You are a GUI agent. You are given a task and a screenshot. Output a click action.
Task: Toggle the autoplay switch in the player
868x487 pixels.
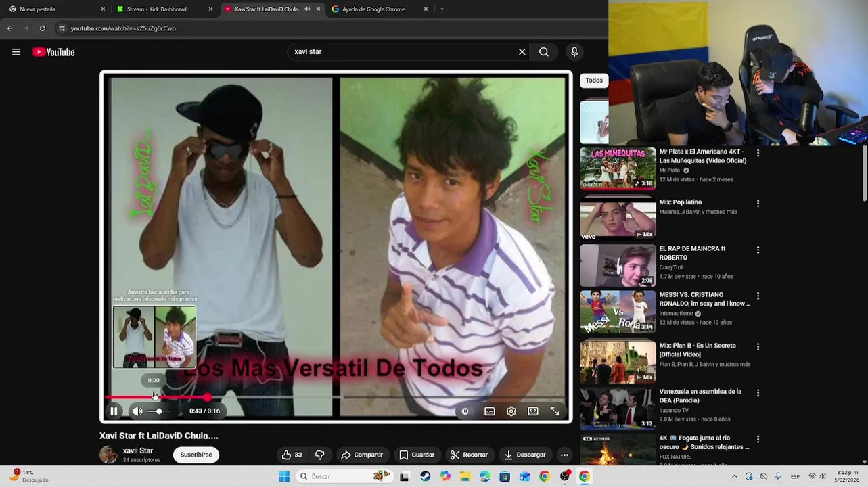465,411
